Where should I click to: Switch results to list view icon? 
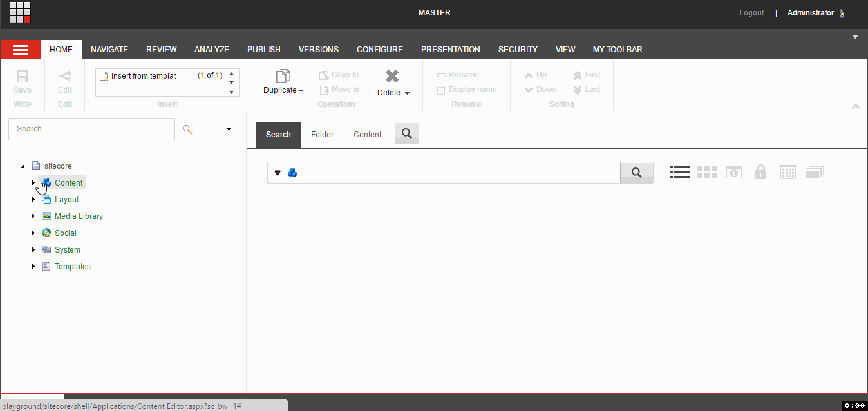point(680,172)
